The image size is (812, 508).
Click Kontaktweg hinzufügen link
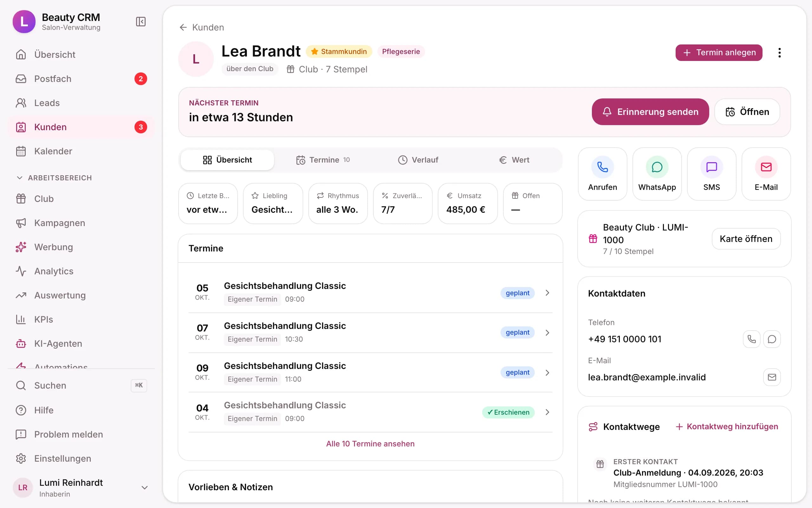coord(727,427)
